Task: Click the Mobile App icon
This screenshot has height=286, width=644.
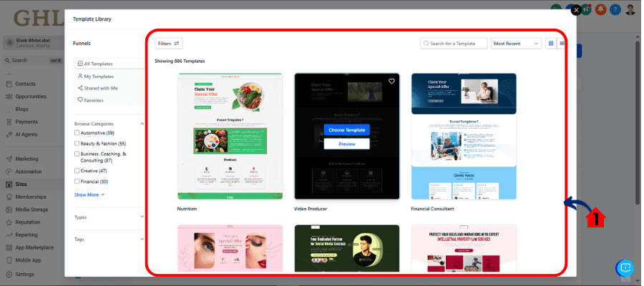Action: tap(9, 260)
